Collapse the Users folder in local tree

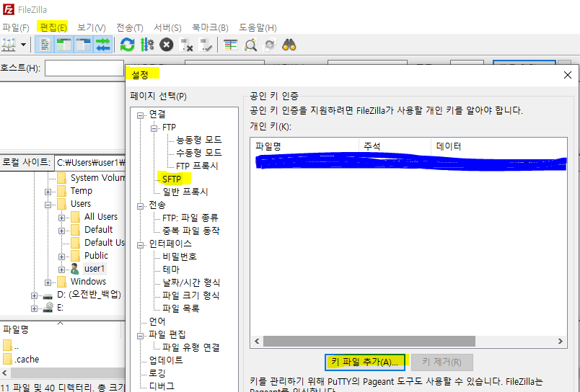[48, 205]
